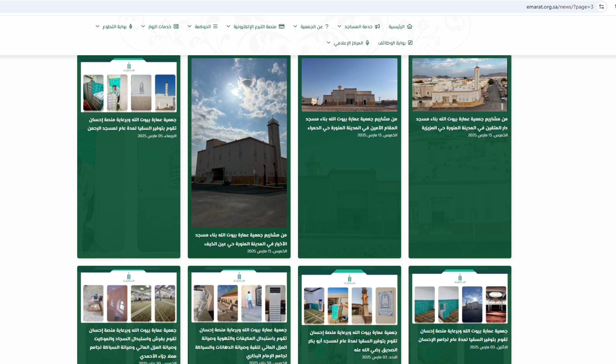The height and width of the screenshot is (364, 616).
Task: Open news about السقيا لمسجد الرحمن
Action: coord(132,124)
